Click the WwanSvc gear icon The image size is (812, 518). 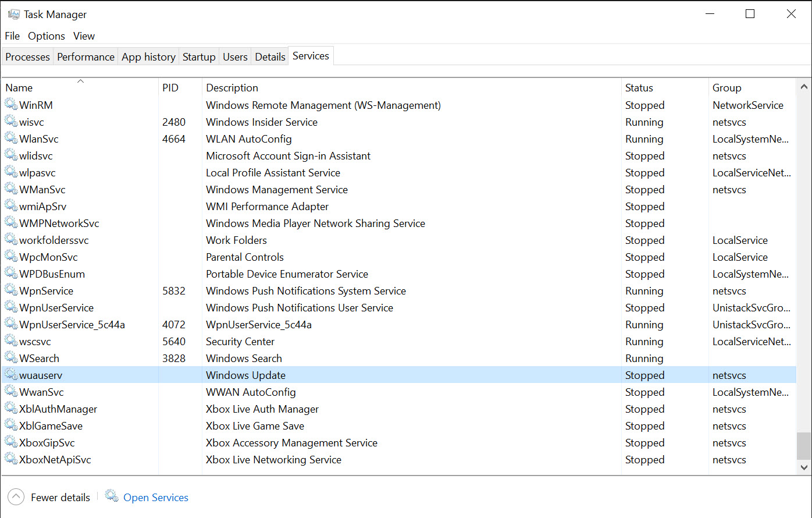tap(11, 392)
